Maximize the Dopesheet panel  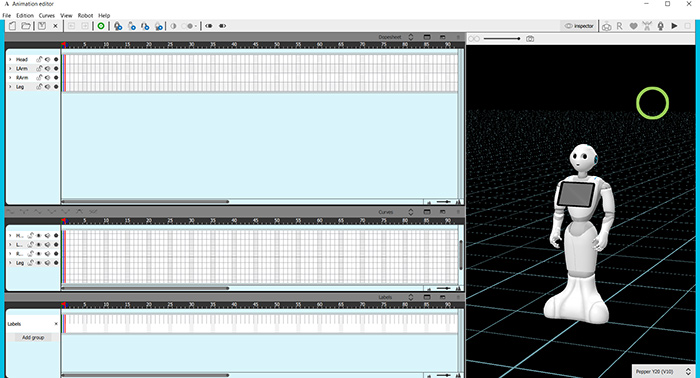(427, 37)
